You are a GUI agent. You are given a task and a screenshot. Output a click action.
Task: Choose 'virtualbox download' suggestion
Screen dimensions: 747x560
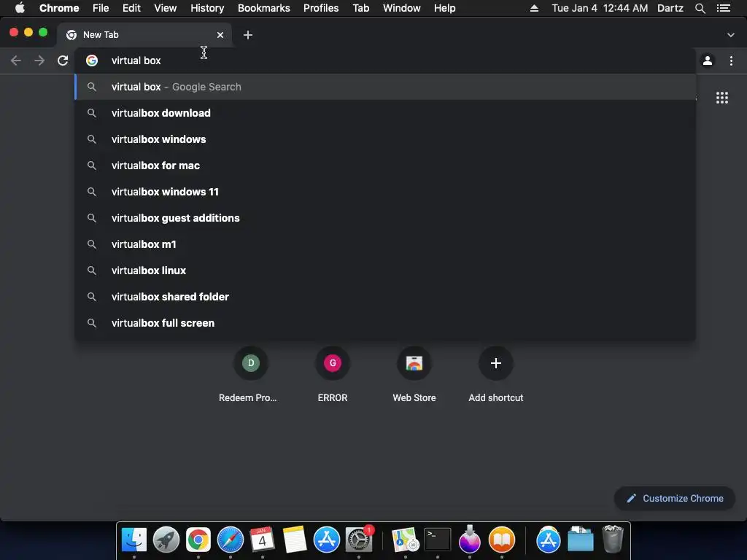coord(385,113)
